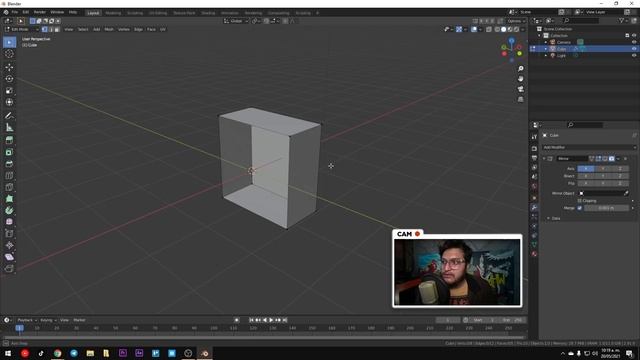This screenshot has height=360, width=640.
Task: Hide the Light object with its eye icon
Action: tap(634, 55)
